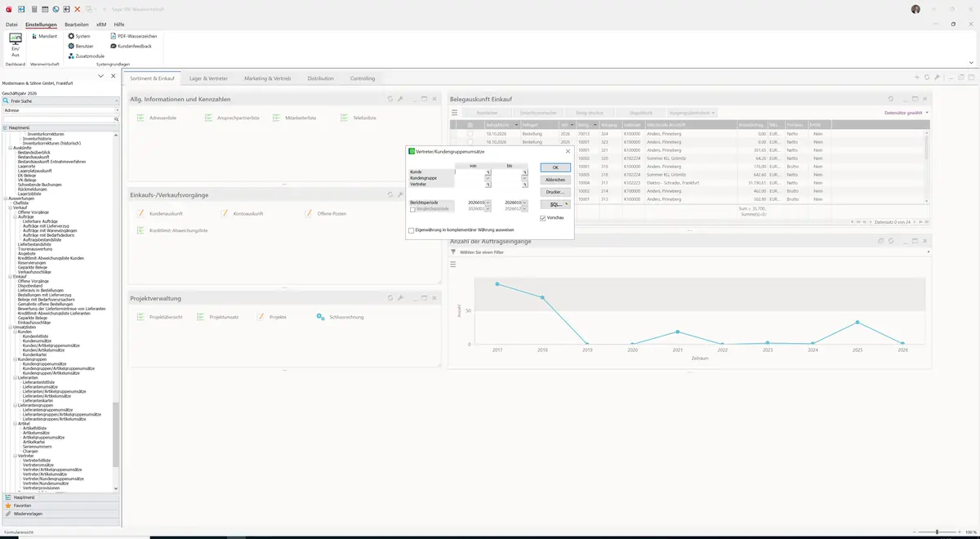Click the Mandant ribbon icon
The height and width of the screenshot is (539, 980).
click(43, 36)
